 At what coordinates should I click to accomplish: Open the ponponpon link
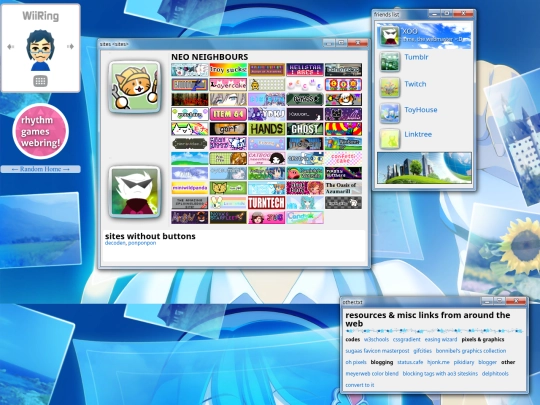coord(142,243)
